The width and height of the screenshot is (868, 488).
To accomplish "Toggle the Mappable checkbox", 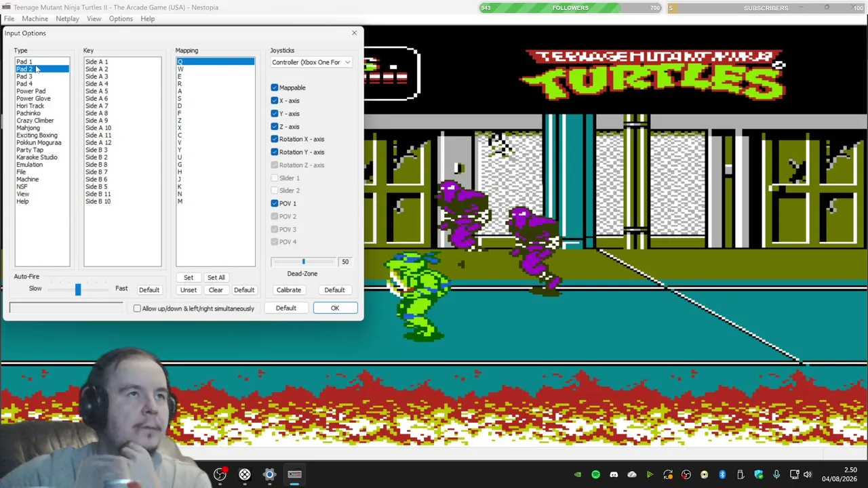I will pyautogui.click(x=275, y=87).
